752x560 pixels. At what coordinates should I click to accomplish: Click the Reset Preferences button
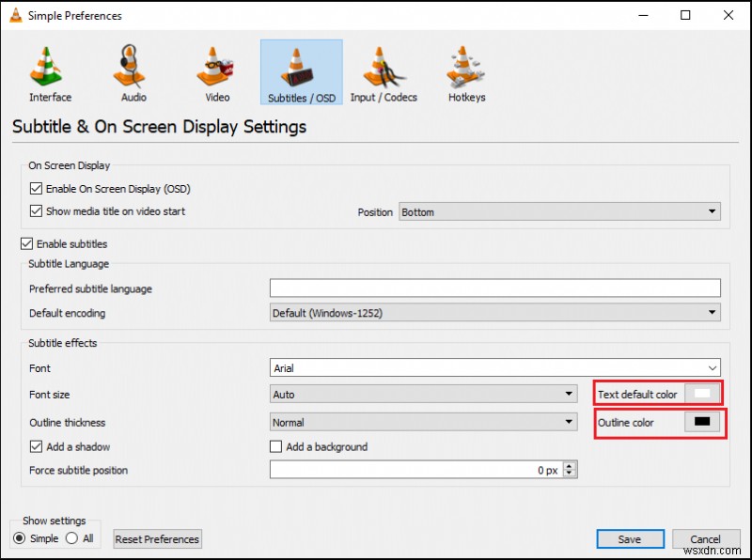click(x=156, y=538)
